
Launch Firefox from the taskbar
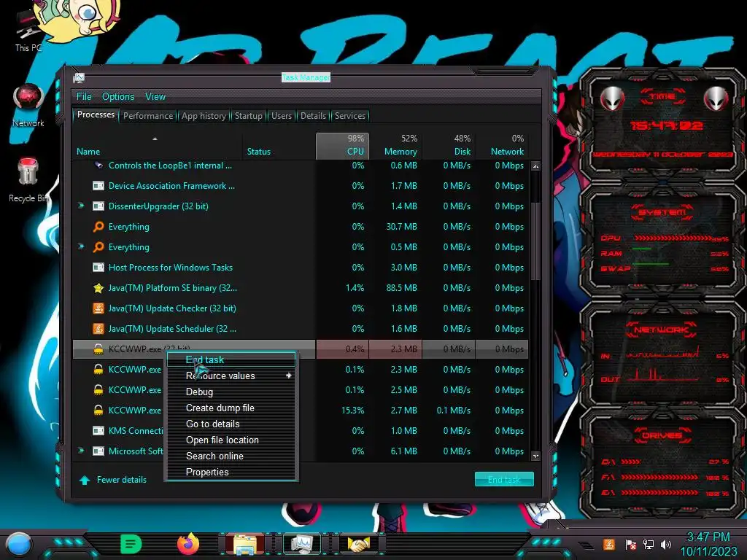(188, 544)
